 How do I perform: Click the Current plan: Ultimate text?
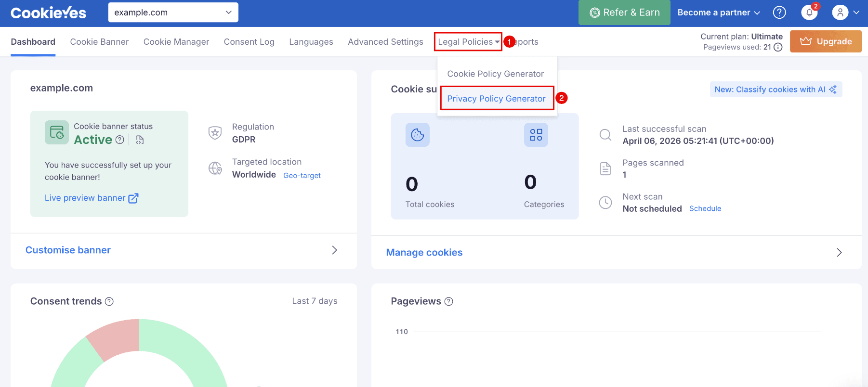click(741, 37)
